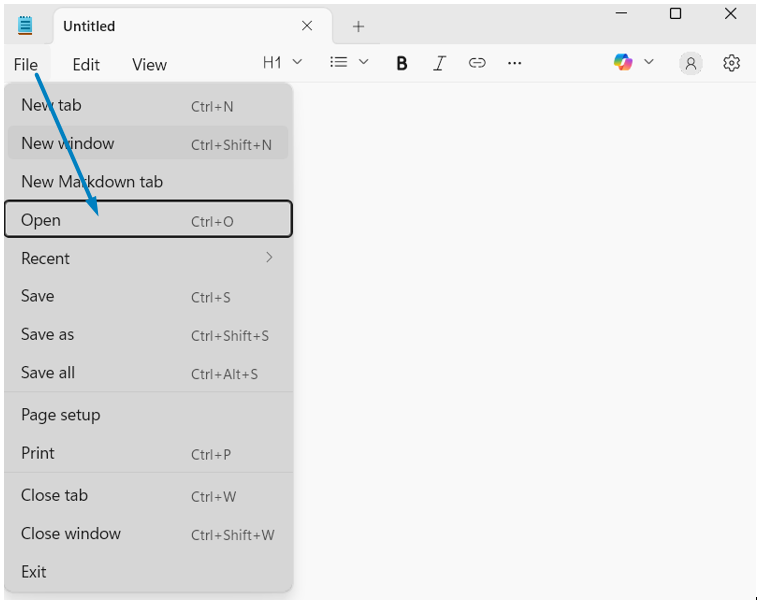Select Open from the File menu
757x600 pixels.
pyautogui.click(x=148, y=220)
